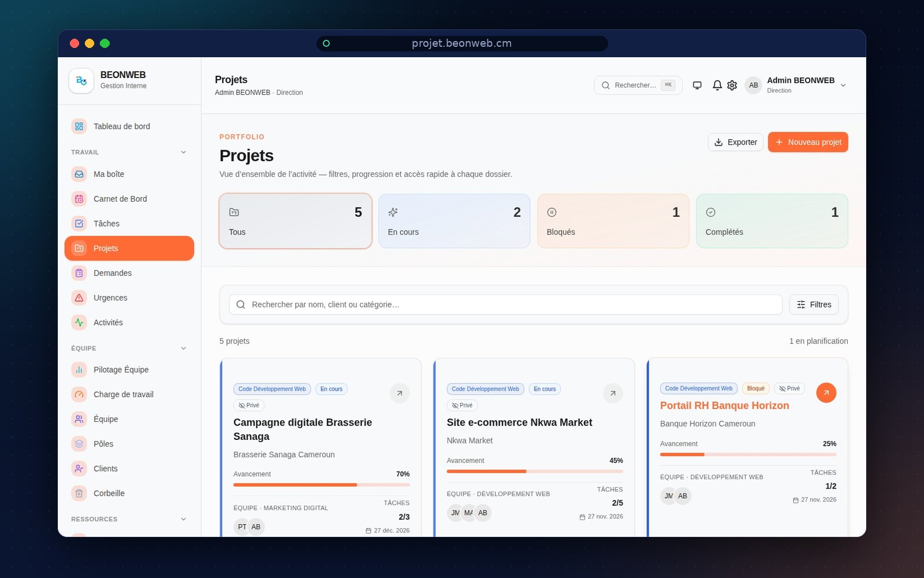Click the BEONWEB logo icon
The height and width of the screenshot is (578, 924).
(x=81, y=80)
